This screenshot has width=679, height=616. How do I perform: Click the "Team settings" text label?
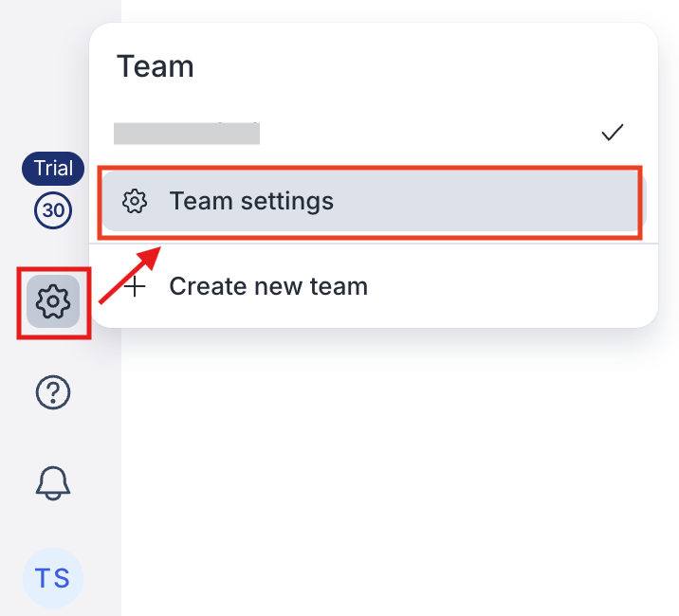coord(251,201)
